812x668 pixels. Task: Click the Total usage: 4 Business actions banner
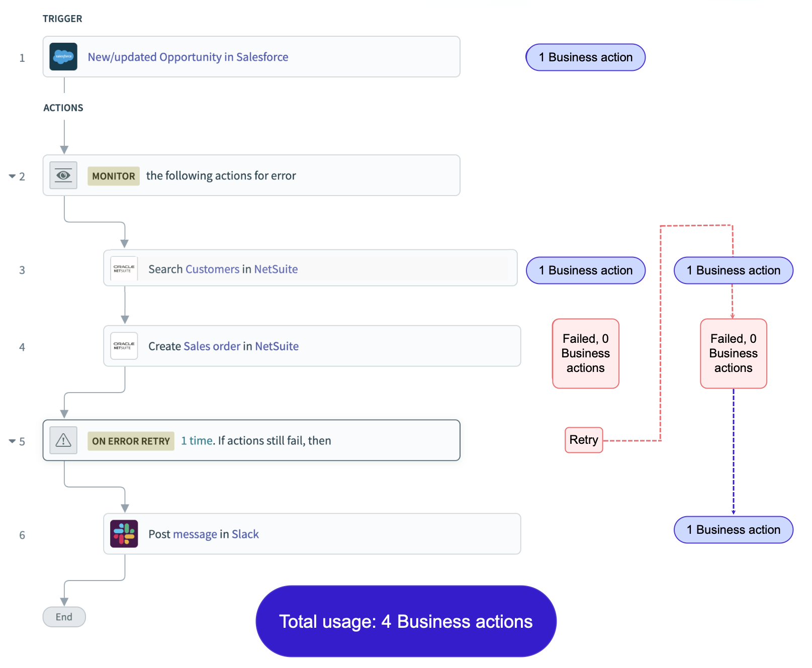click(406, 621)
